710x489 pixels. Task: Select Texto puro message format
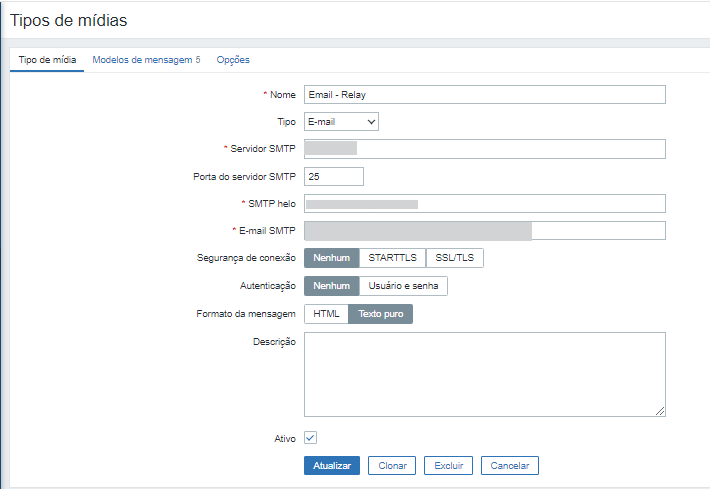[x=380, y=314]
